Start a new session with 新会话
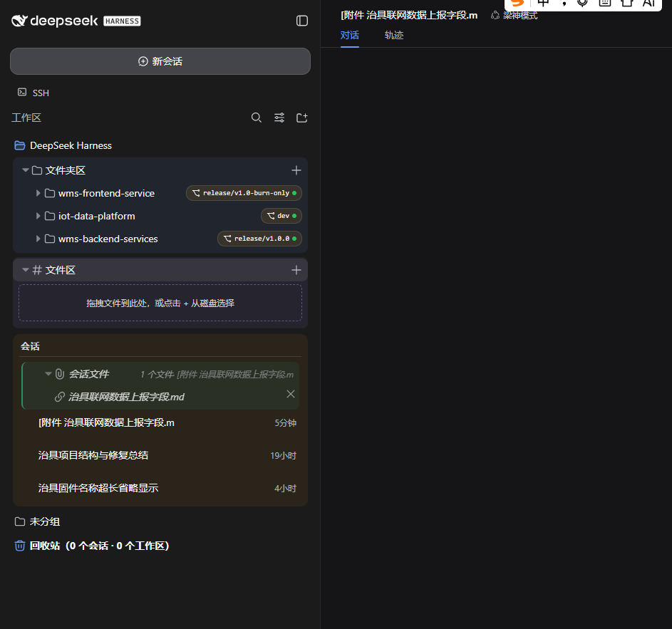The width and height of the screenshot is (672, 629). 160,61
